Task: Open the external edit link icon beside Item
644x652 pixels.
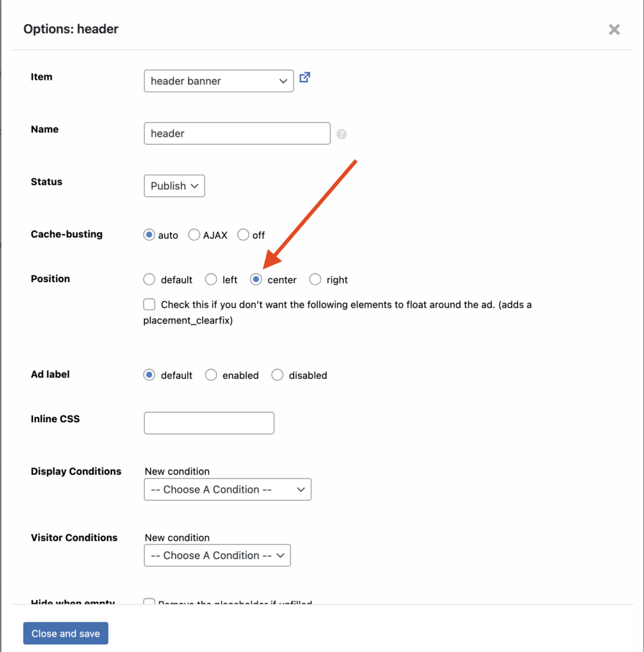Action: (x=304, y=78)
